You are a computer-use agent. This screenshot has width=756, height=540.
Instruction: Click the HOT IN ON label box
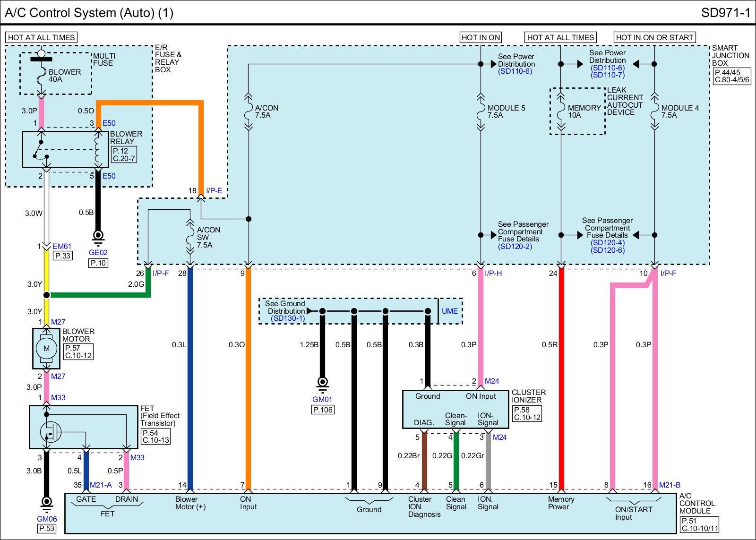coord(481,37)
